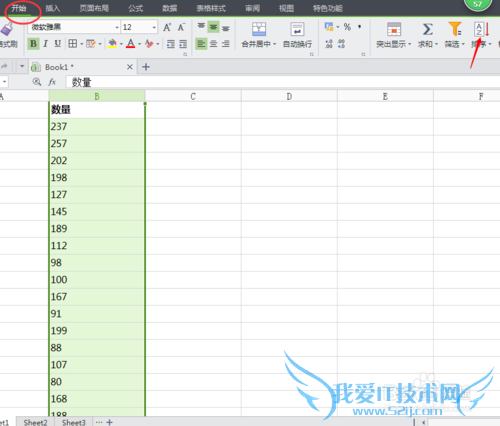Select top vertical alignment
Viewport: 500px width, 426px height.
point(201,26)
